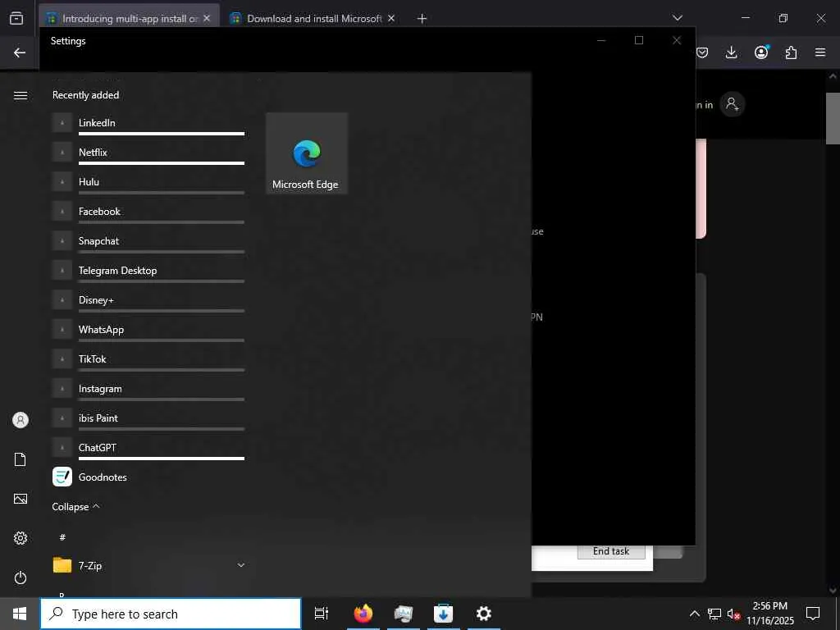The image size is (840, 630).
Task: Select ibis Paint in recently added
Action: point(148,418)
